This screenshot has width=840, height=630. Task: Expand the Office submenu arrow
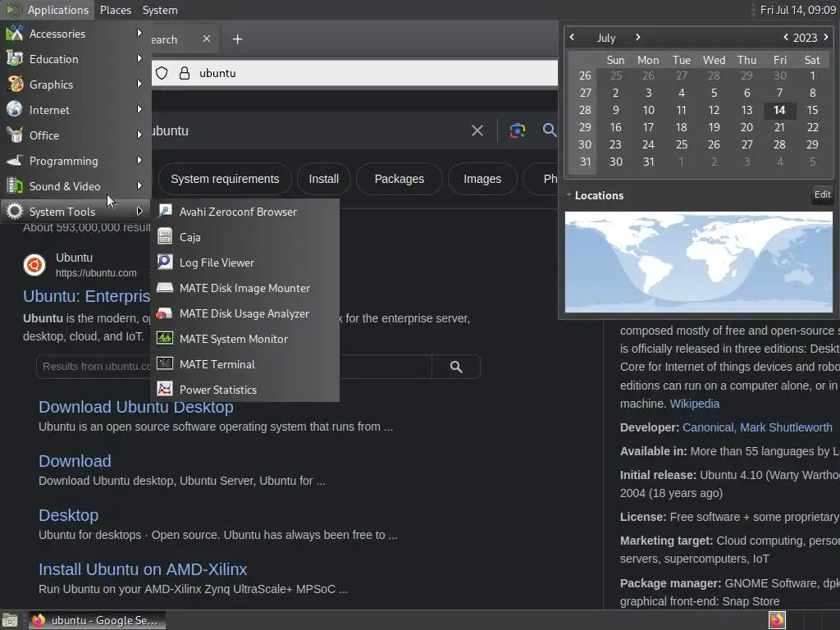pyautogui.click(x=139, y=135)
